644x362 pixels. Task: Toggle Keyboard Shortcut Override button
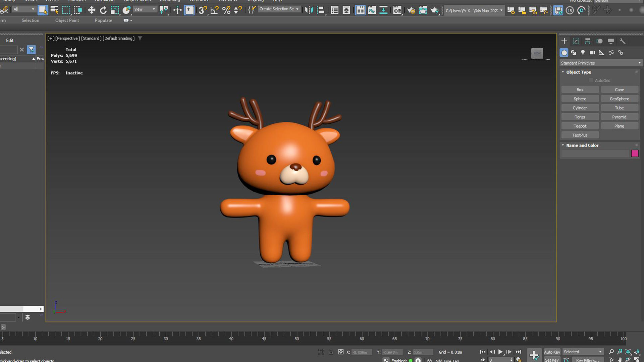pos(190,10)
